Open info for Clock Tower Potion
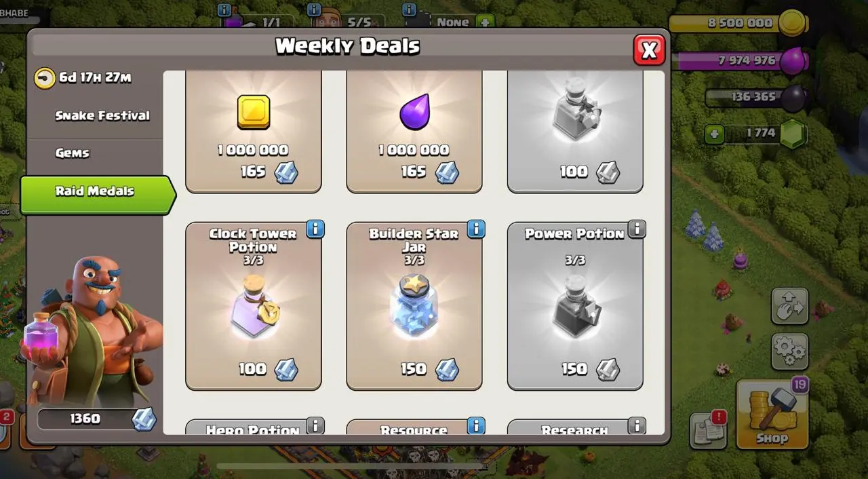This screenshot has height=479, width=868. (315, 229)
